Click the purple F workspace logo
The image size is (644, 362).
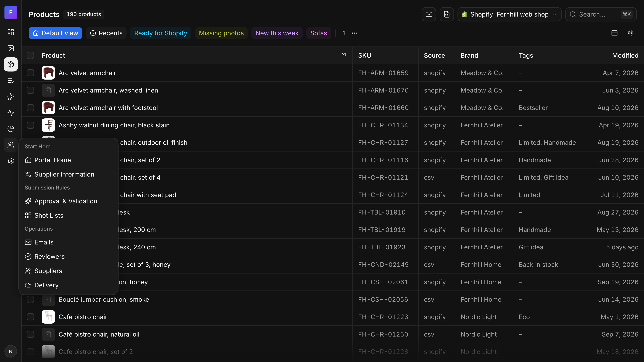11,13
